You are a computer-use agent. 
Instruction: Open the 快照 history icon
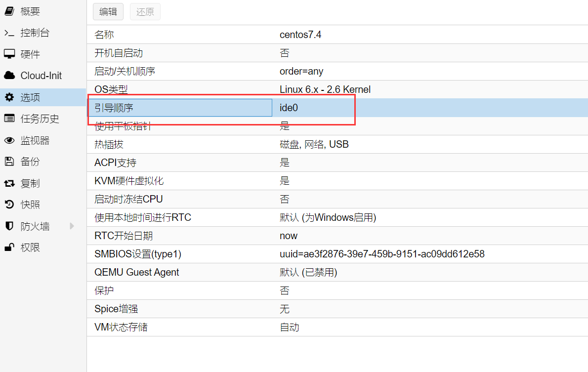(9, 205)
